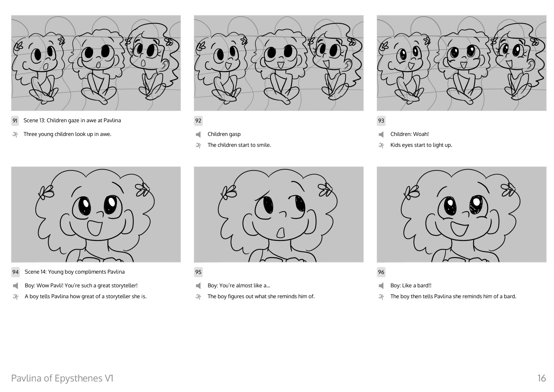Click frame number badge 91
Image resolution: width=554 pixels, height=392 pixels.
pyautogui.click(x=15, y=120)
